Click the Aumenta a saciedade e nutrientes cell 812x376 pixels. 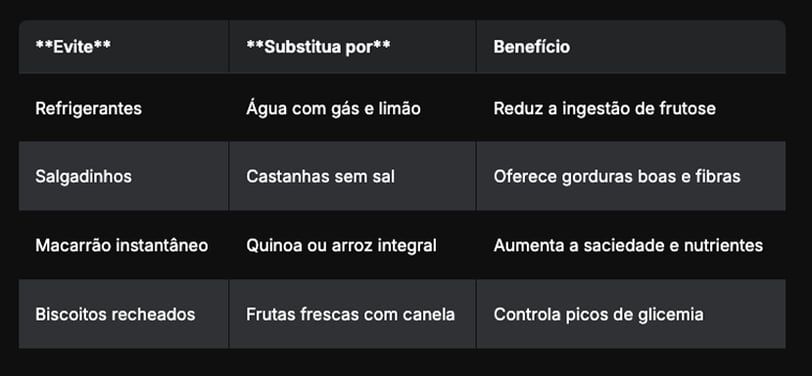point(631,245)
